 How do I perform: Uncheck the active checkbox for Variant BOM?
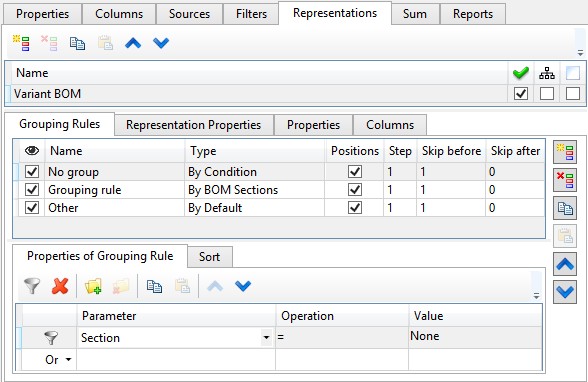[521, 93]
